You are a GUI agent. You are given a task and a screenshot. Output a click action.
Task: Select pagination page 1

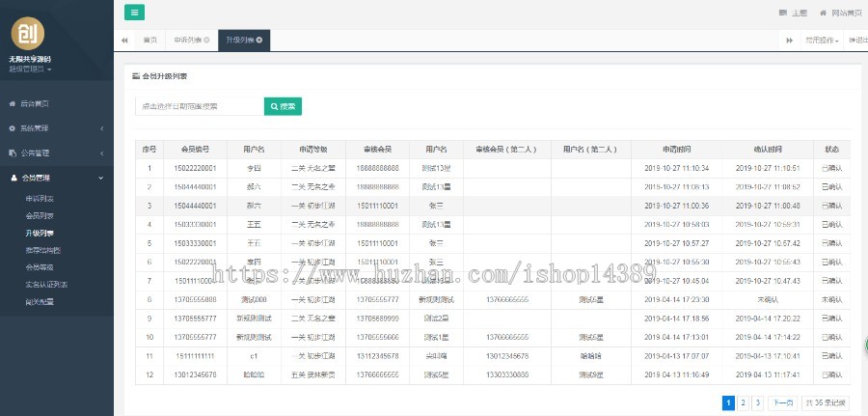click(728, 402)
